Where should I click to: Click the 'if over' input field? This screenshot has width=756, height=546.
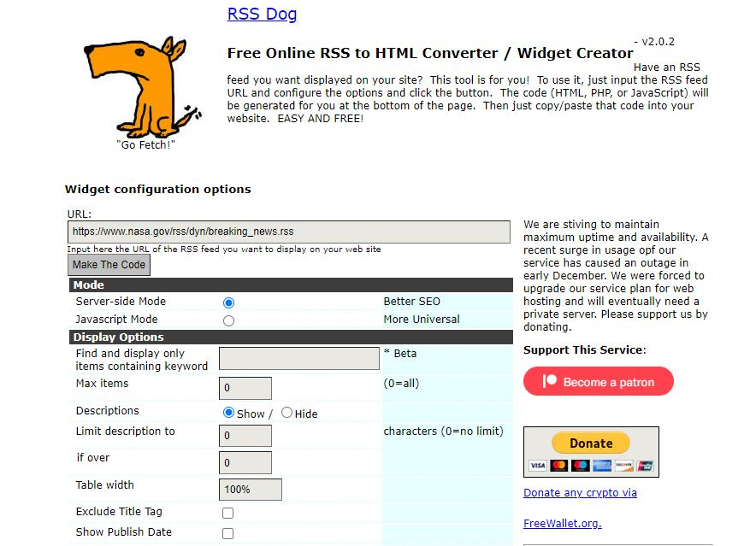[x=245, y=463]
